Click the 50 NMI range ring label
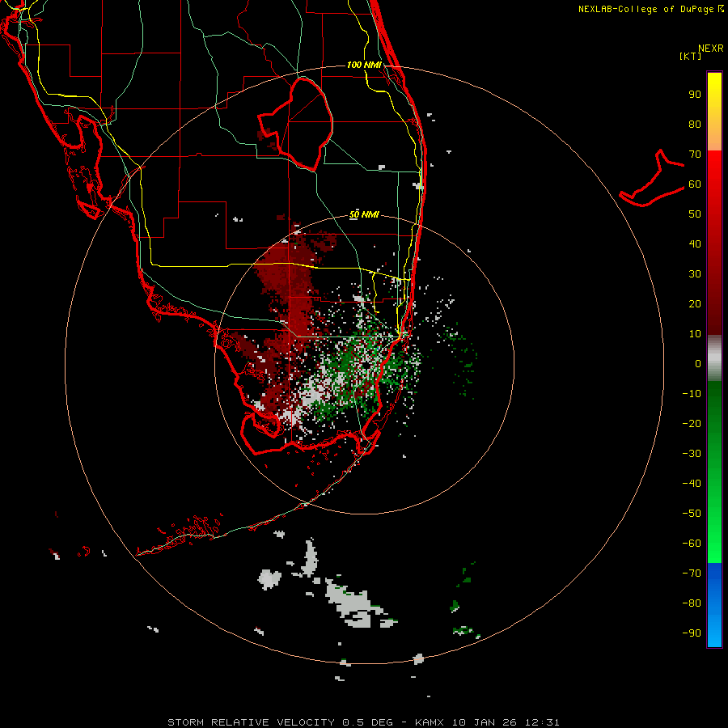Image resolution: width=728 pixels, height=728 pixels. 364,214
